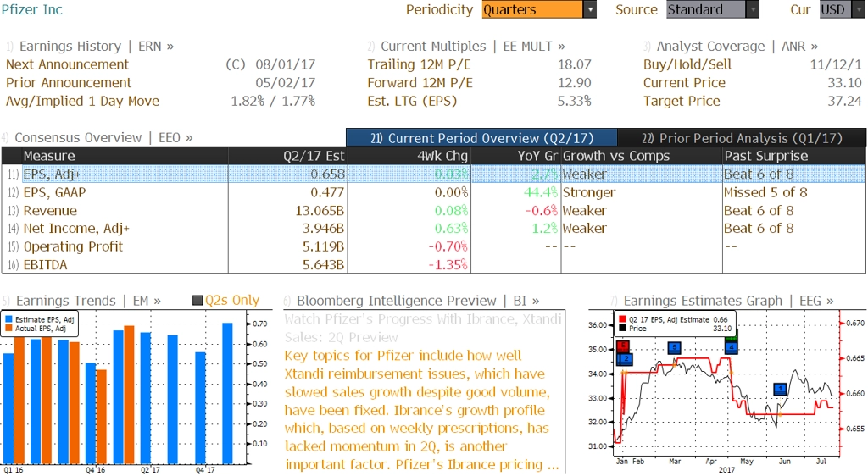Click the red Q2 17 EPS estimate legend swatch

coord(623,319)
